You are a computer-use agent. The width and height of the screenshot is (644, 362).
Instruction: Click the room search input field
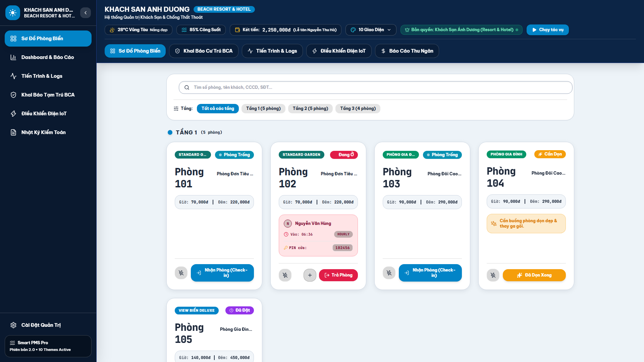tap(376, 87)
